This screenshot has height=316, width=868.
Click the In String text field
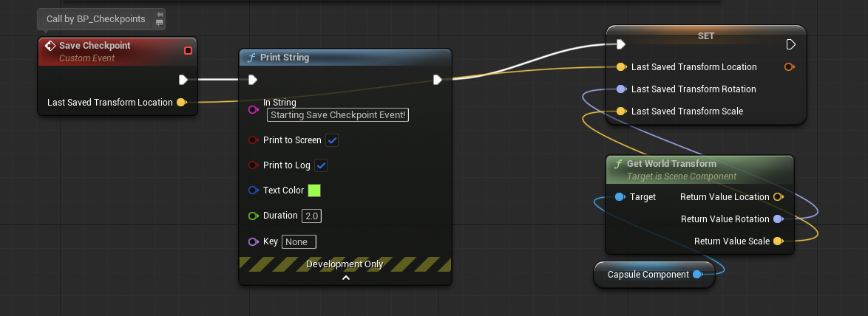(x=338, y=115)
